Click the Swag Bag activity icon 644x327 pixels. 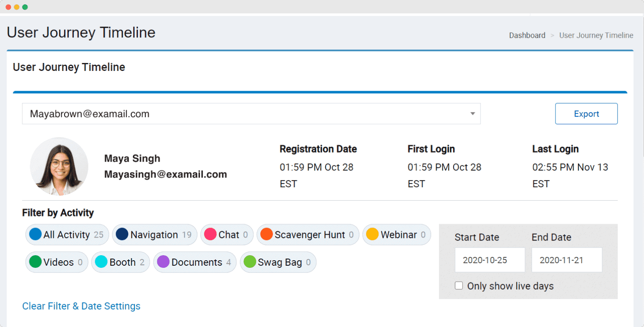coord(278,262)
